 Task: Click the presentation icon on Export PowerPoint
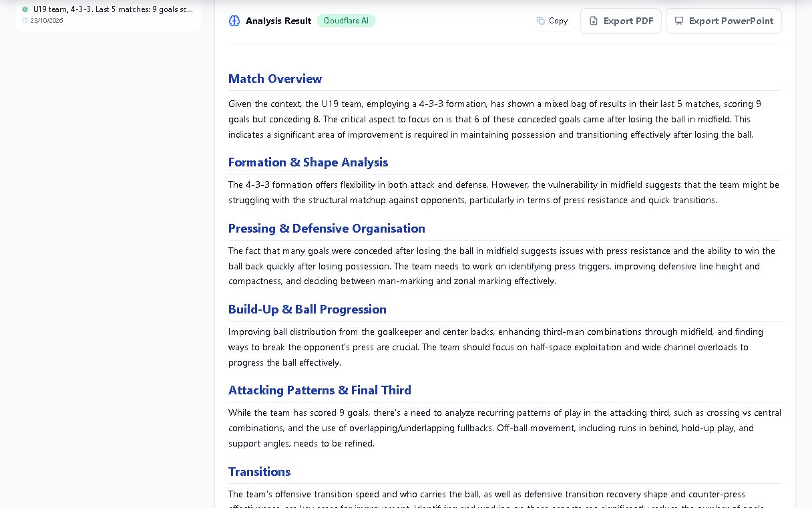tap(679, 21)
